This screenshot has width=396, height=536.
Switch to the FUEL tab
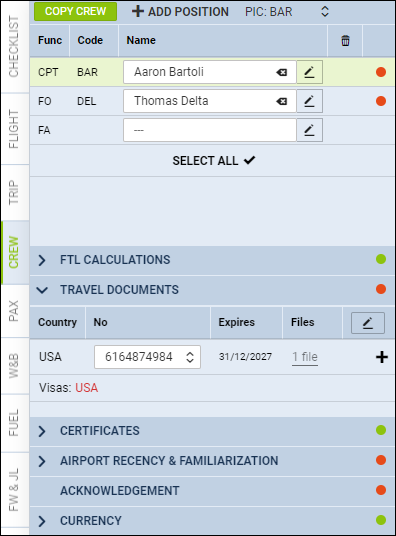point(14,423)
